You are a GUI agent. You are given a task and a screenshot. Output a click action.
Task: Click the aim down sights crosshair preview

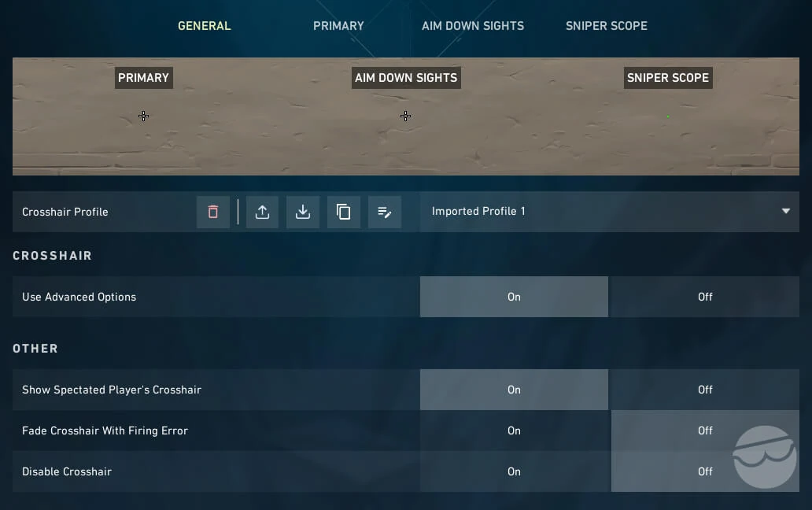click(405, 116)
